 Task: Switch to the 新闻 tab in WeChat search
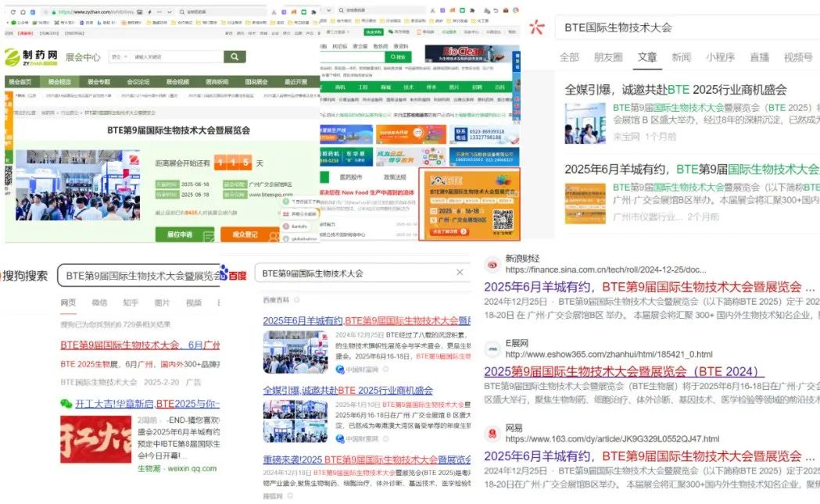[681, 57]
